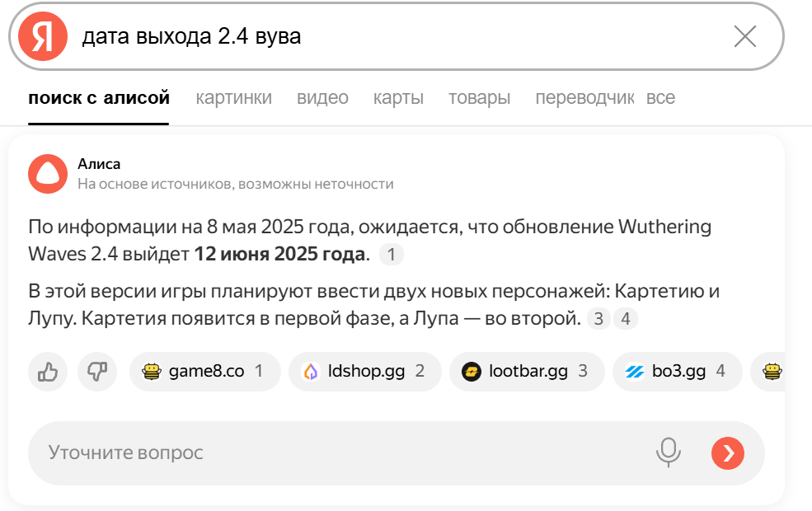Click the Yandex logo icon
Viewport: 812px width, 511px height.
[43, 37]
